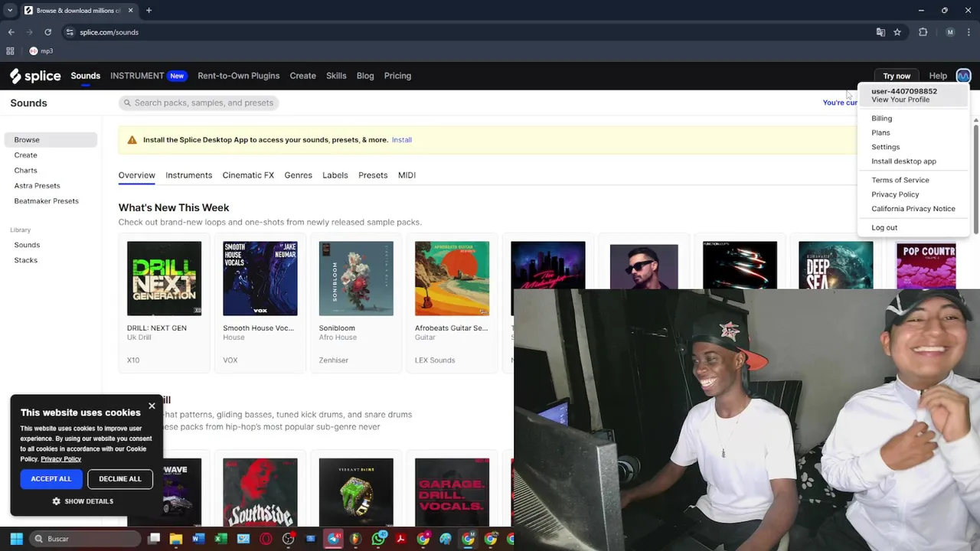Open the Chrome profile M avatar

tap(950, 32)
